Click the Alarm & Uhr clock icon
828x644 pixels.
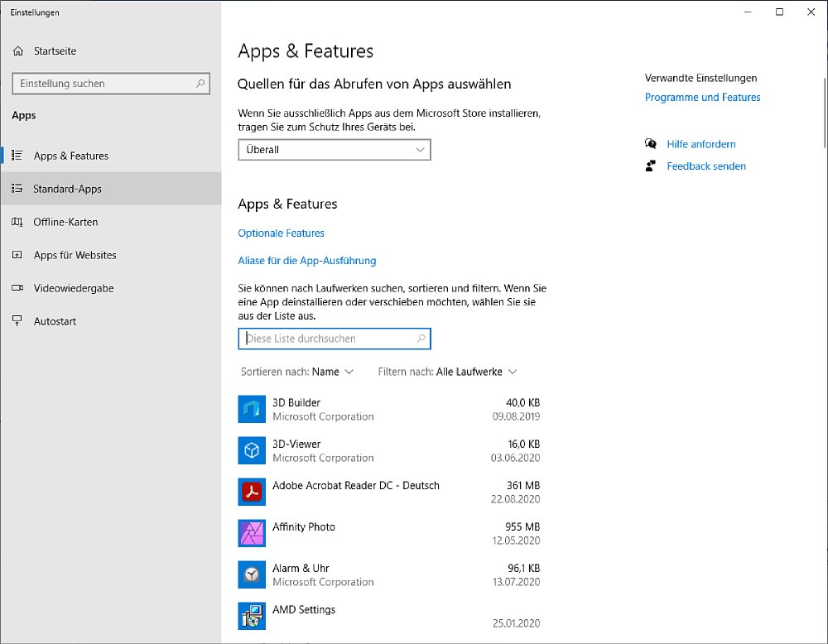click(252, 574)
